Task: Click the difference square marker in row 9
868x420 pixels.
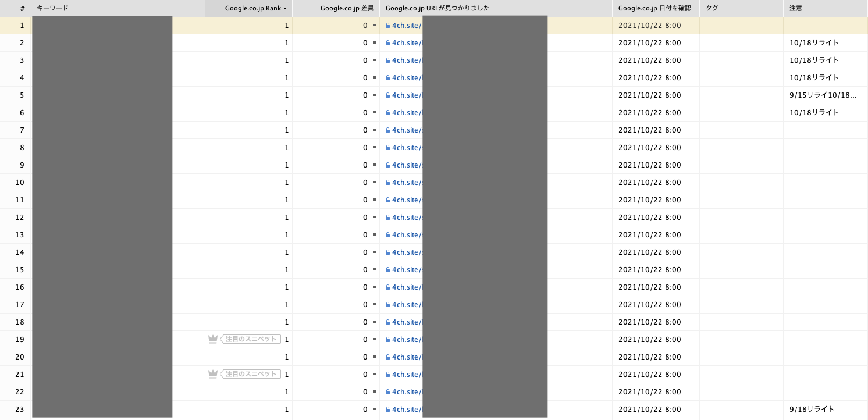Action: click(x=375, y=165)
